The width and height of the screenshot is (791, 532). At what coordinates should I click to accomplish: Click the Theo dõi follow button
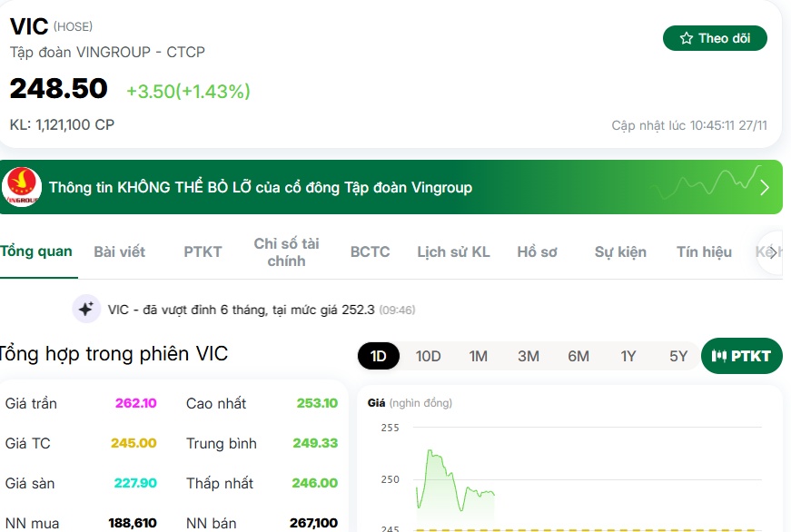point(715,38)
